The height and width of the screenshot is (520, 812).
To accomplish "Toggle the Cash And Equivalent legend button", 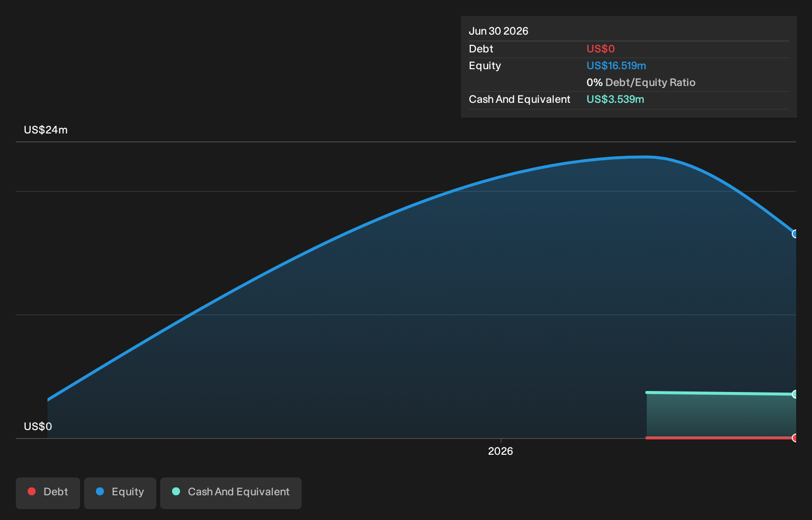I will point(231,493).
